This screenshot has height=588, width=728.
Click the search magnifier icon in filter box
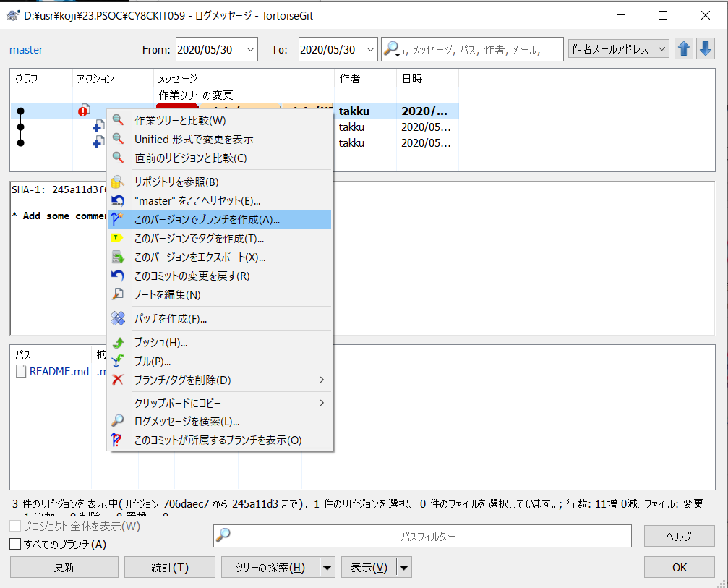tap(391, 49)
